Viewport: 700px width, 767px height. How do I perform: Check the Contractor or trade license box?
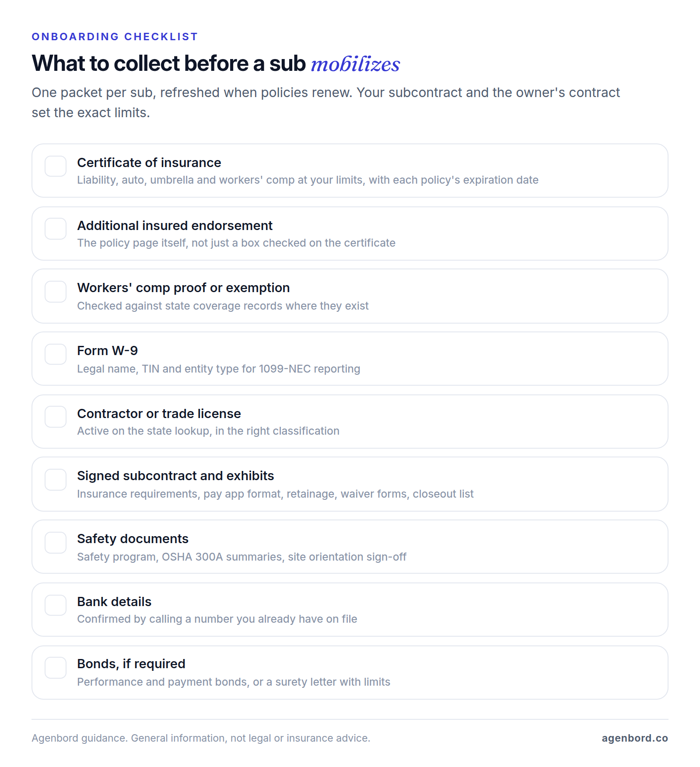56,417
